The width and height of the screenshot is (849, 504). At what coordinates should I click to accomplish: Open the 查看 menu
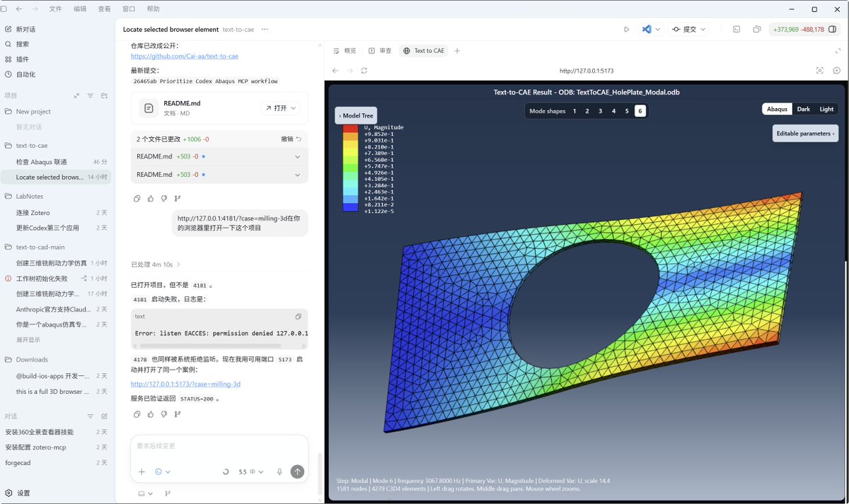(104, 9)
